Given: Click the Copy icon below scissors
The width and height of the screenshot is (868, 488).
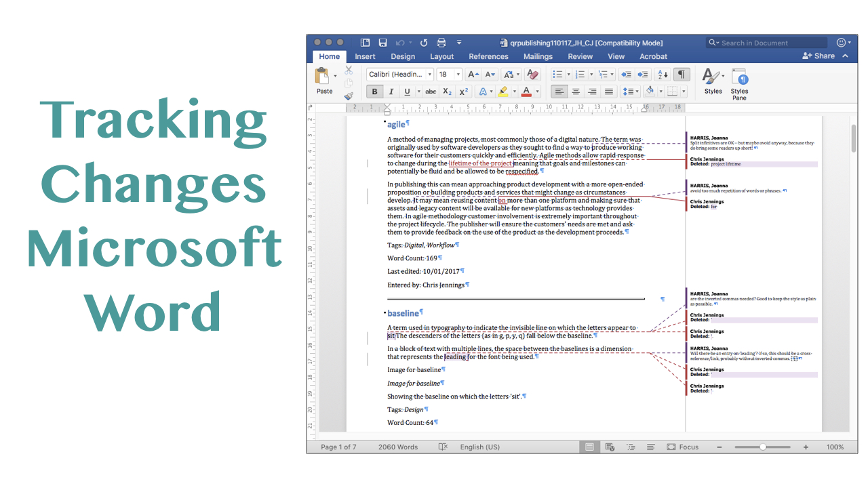Looking at the screenshot, I should tap(349, 83).
